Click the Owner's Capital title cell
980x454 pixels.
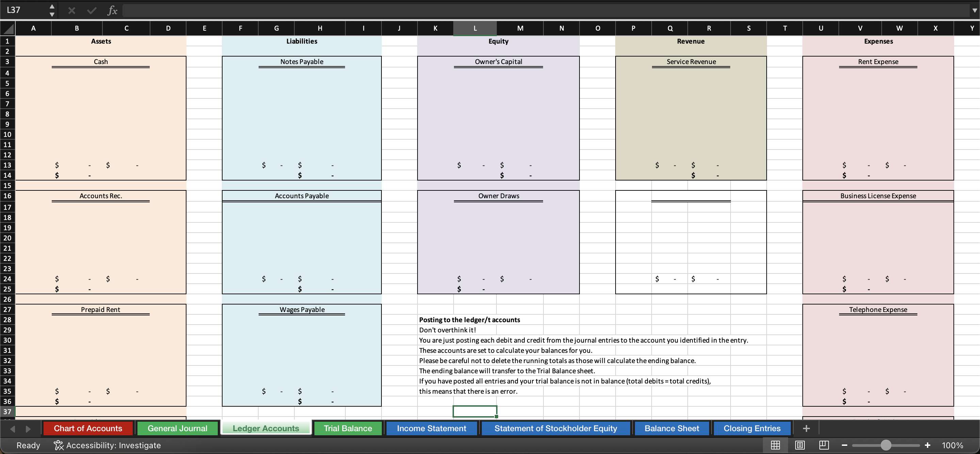pos(499,62)
